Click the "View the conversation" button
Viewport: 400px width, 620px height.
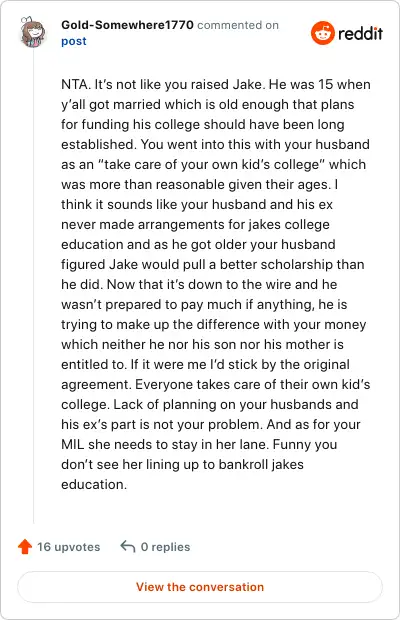[200, 587]
